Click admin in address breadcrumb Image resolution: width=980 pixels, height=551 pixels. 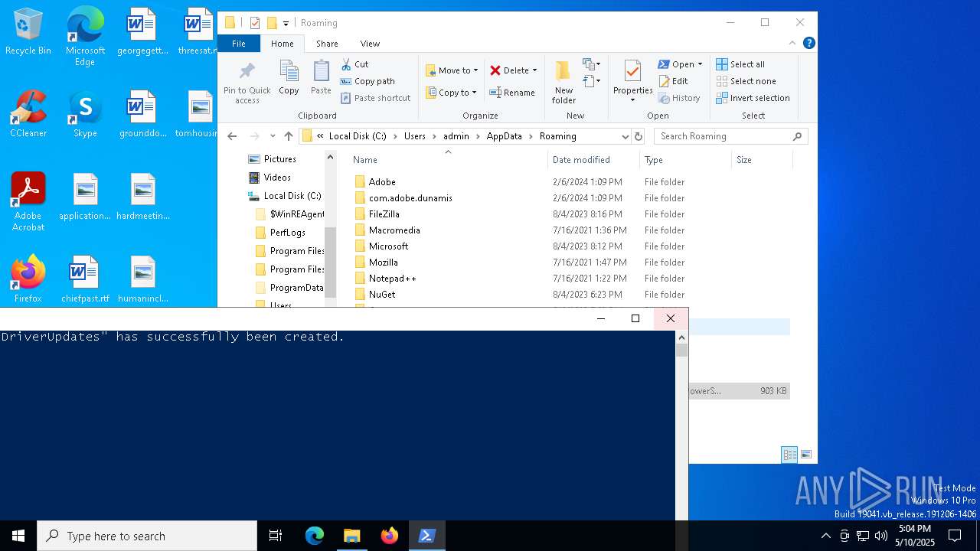click(456, 136)
